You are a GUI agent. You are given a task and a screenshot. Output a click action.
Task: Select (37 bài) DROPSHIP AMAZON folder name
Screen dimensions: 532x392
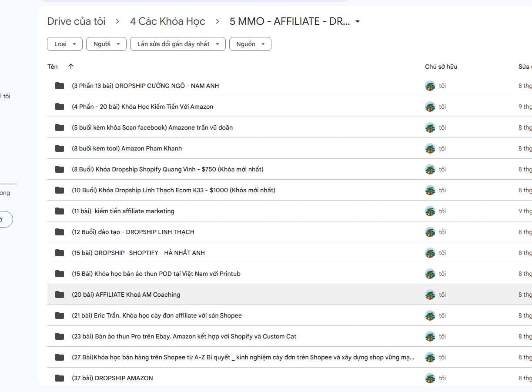point(112,378)
